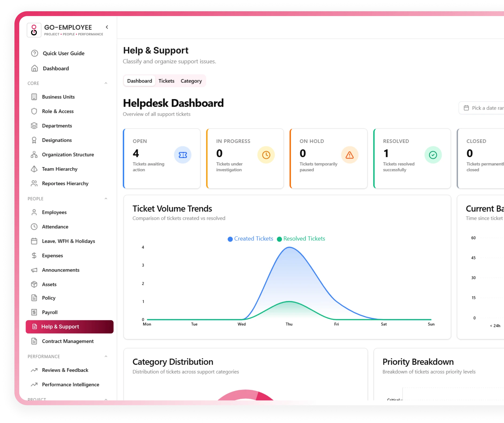The height and width of the screenshot is (423, 504).
Task: Click the Category Distribution heading
Action: 173,362
